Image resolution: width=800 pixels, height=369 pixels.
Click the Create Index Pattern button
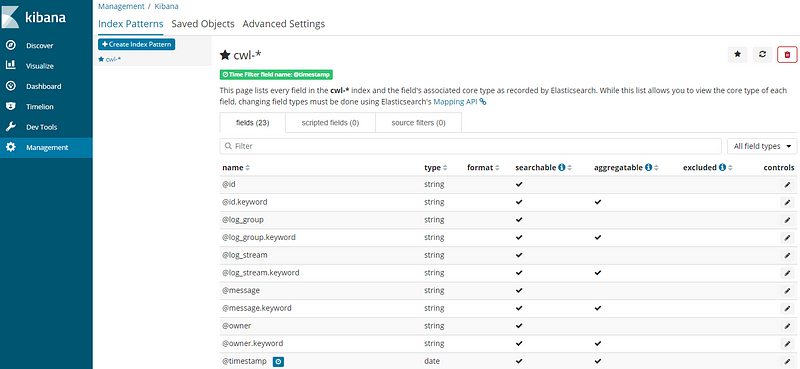(137, 44)
